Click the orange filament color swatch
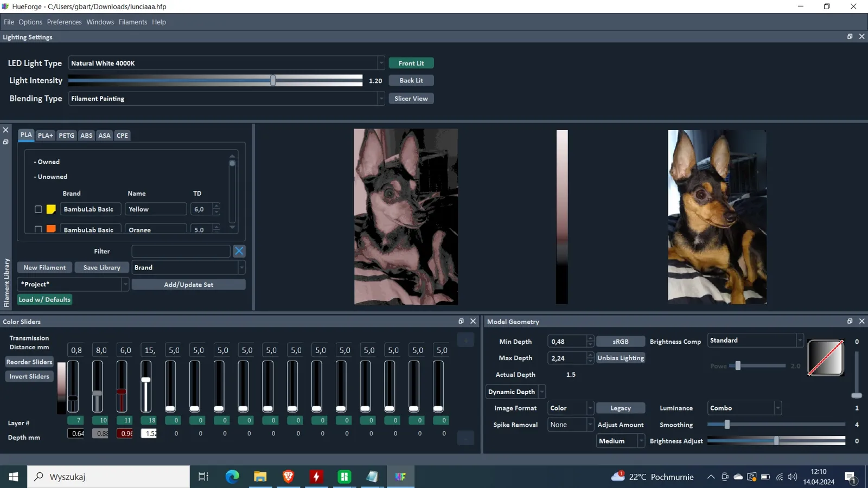This screenshot has width=868, height=488. pos(51,229)
